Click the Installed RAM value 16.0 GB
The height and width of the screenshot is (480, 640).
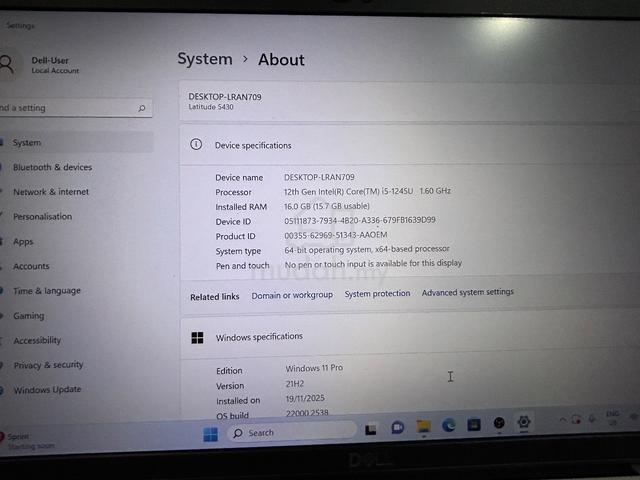tap(327, 206)
